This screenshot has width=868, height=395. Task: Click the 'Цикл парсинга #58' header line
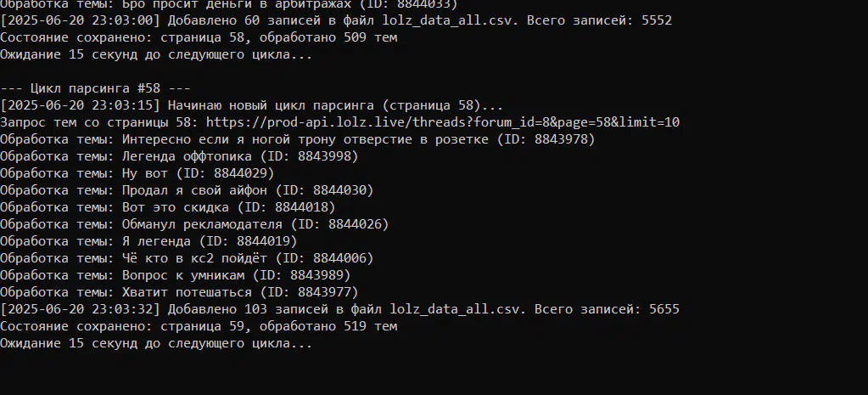click(95, 88)
